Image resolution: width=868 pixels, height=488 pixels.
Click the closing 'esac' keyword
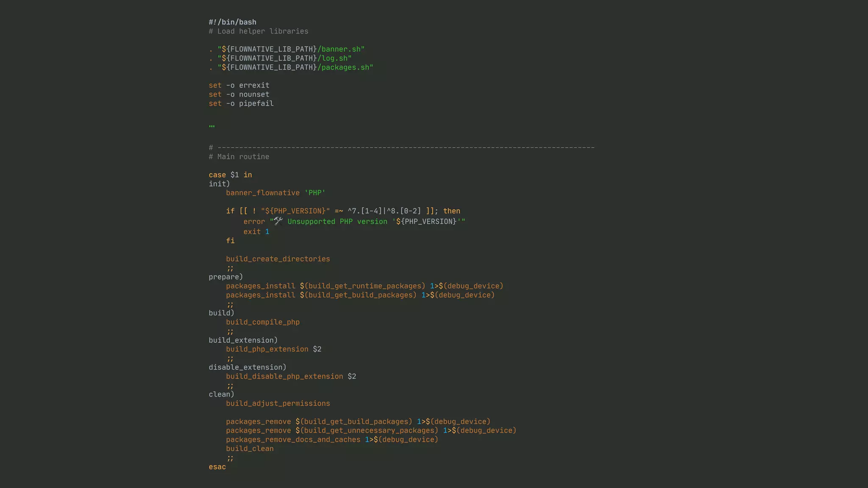(217, 467)
